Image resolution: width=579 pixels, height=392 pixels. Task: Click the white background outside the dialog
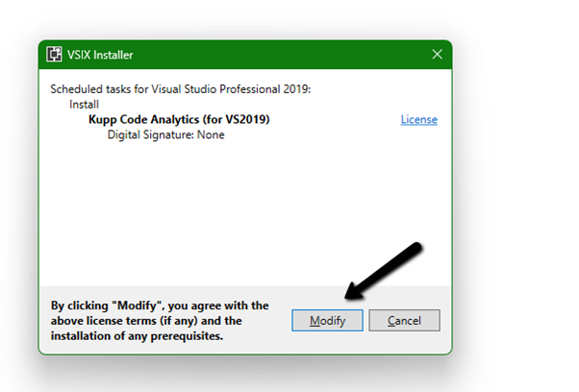510,192
